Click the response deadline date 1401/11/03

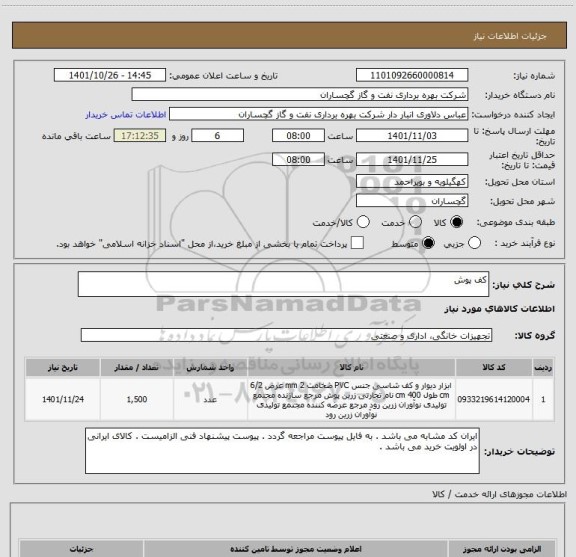[x=412, y=136]
